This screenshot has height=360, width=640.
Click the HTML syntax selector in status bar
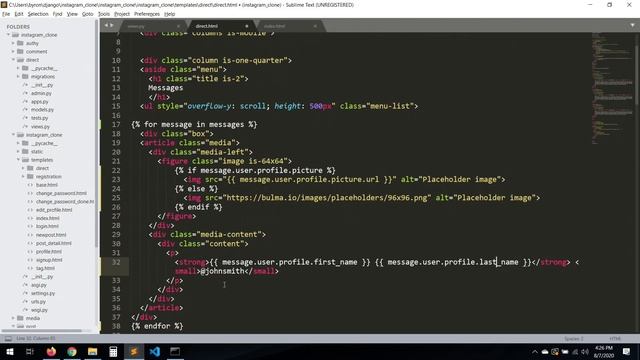pos(615,338)
